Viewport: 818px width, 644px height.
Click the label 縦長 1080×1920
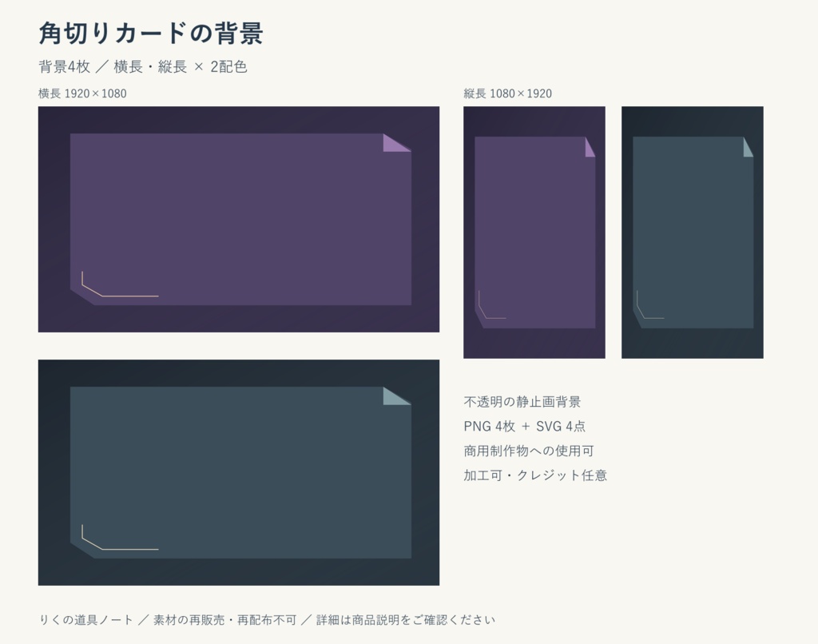tap(507, 93)
